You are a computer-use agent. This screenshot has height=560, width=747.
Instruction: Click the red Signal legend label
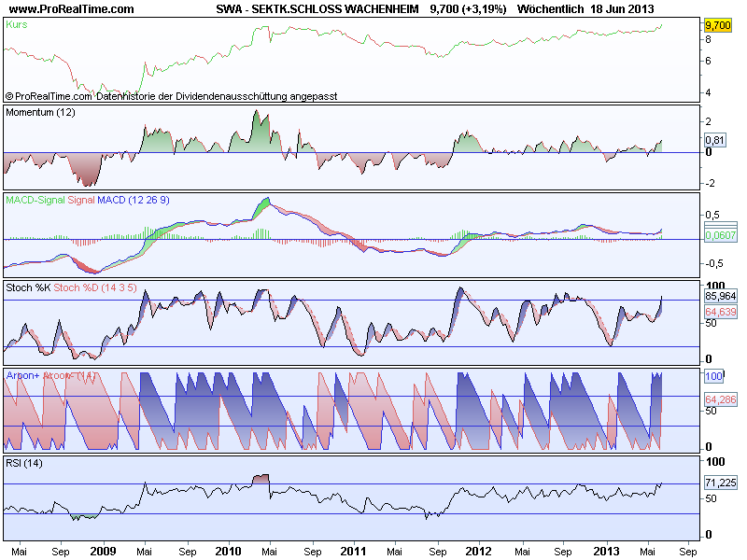tap(81, 200)
